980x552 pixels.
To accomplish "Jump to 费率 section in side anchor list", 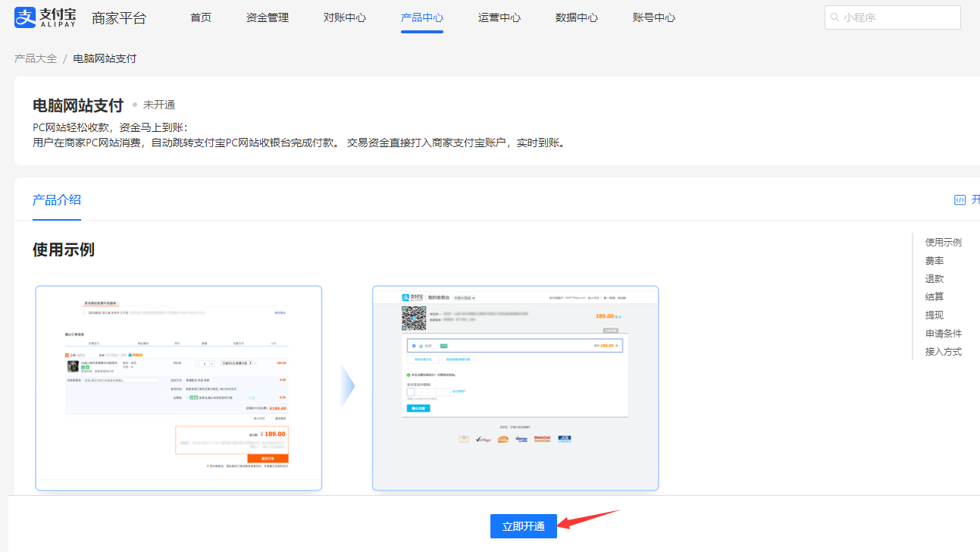I will pos(935,261).
